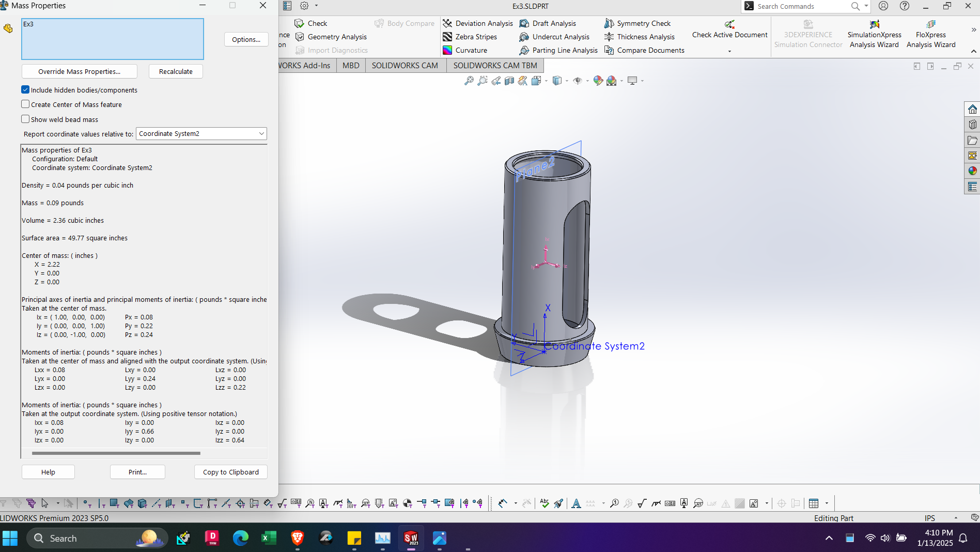980x552 pixels.
Task: Switch to the SOLIDWORKS Add-Ins tab
Action: [307, 66]
